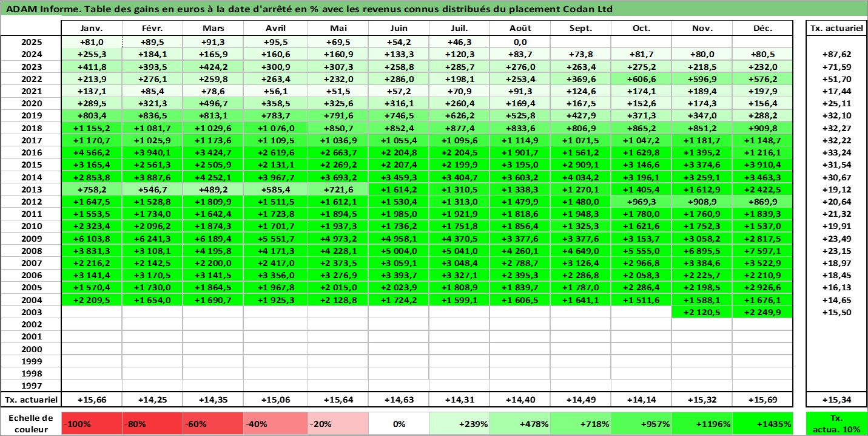Click the 'Tx. actuariel' bottom row label
The height and width of the screenshot is (436, 868).
click(x=31, y=400)
